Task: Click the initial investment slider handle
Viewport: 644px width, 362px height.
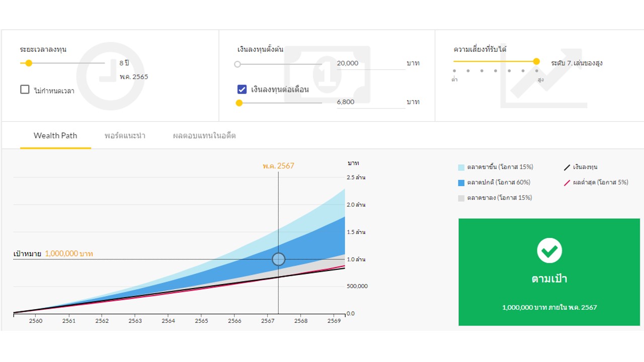Action: [x=237, y=64]
